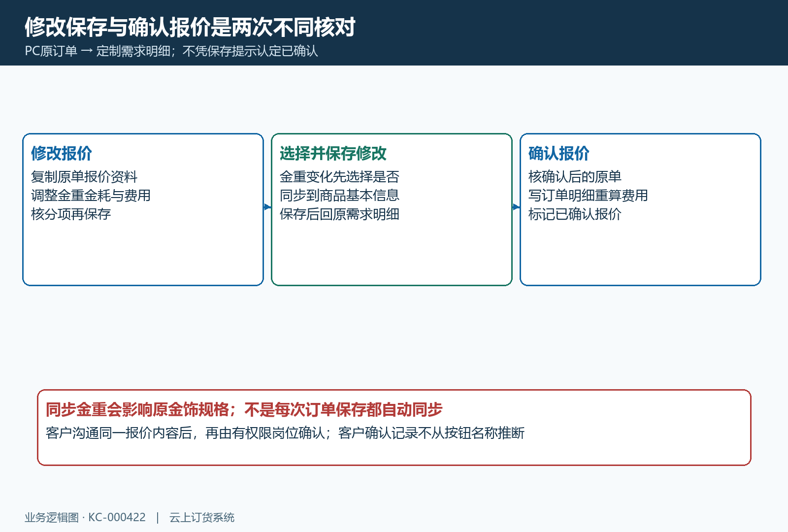788x532 pixels.
Task: Select the line 核确认后的原单
Action: coord(575,176)
